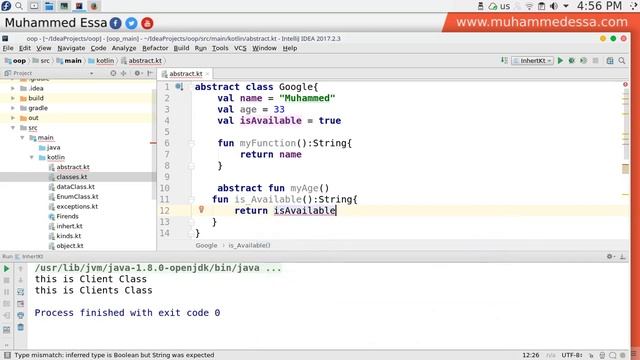Open the Twitter link in banner
The width and height of the screenshot is (640, 360).
pyautogui.click(x=131, y=23)
